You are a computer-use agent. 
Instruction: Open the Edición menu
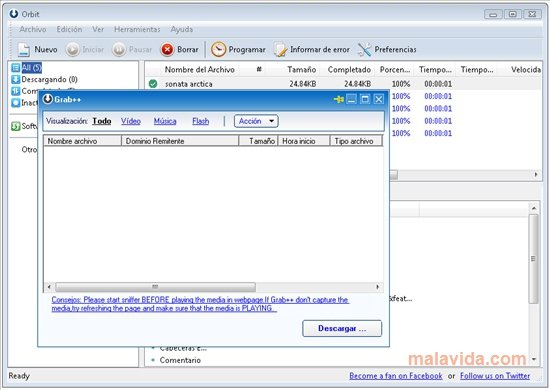[x=69, y=29]
